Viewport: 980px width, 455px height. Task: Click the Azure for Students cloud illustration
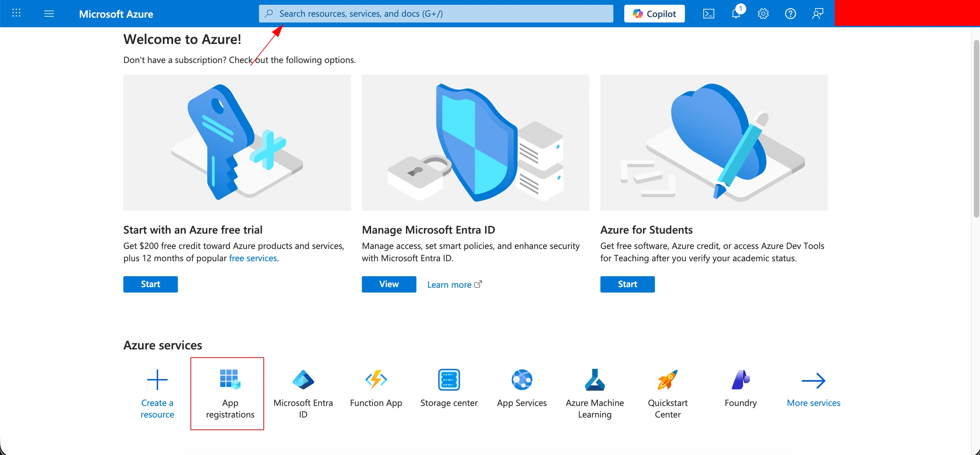click(714, 143)
